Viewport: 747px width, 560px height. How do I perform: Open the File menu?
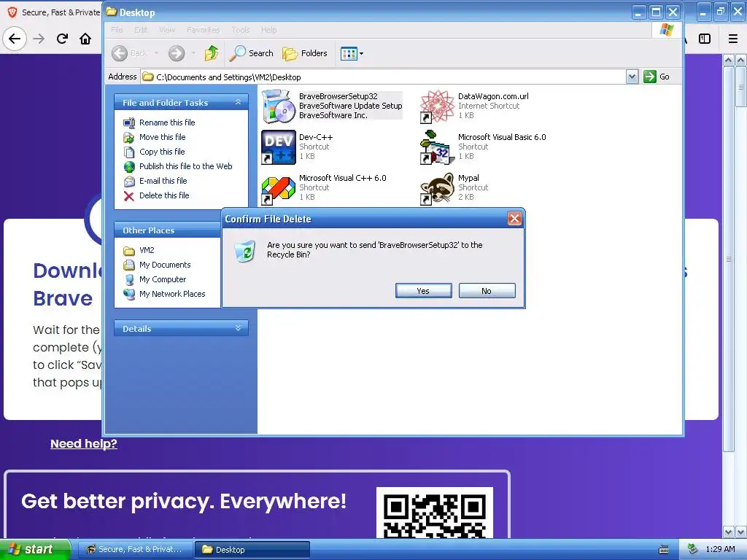[117, 30]
